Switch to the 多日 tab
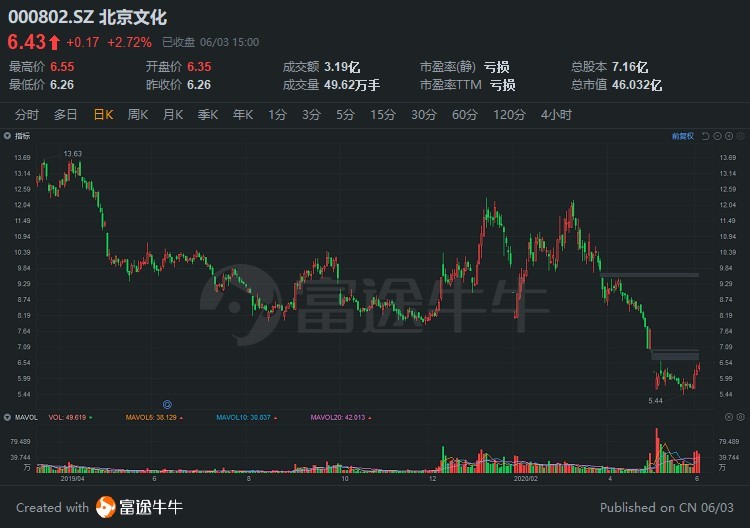The image size is (750, 528). pos(65,115)
